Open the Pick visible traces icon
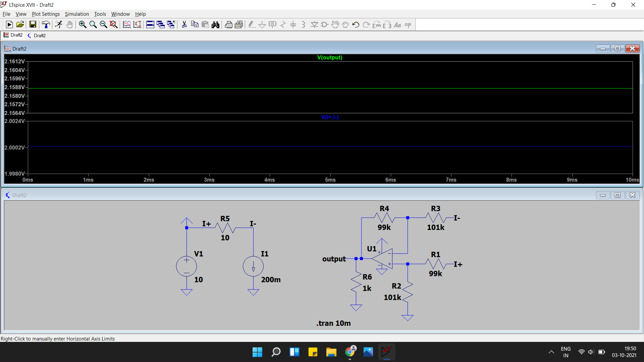This screenshot has width=644, height=362. 137,24
